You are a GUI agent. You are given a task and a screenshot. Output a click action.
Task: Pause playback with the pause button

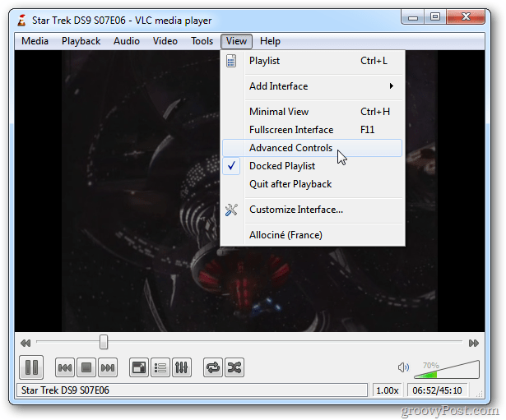click(31, 367)
